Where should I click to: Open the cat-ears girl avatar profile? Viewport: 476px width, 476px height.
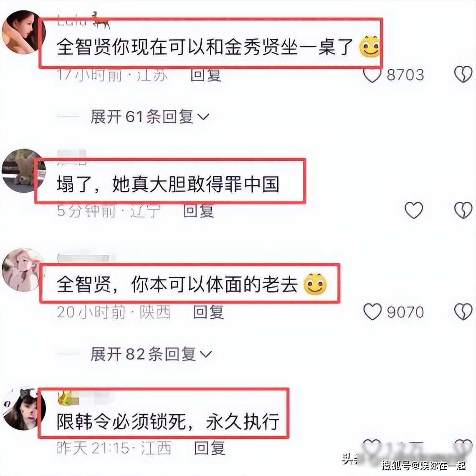point(24,408)
